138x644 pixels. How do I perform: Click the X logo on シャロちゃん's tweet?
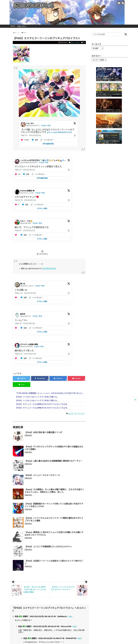[x=69, y=160]
